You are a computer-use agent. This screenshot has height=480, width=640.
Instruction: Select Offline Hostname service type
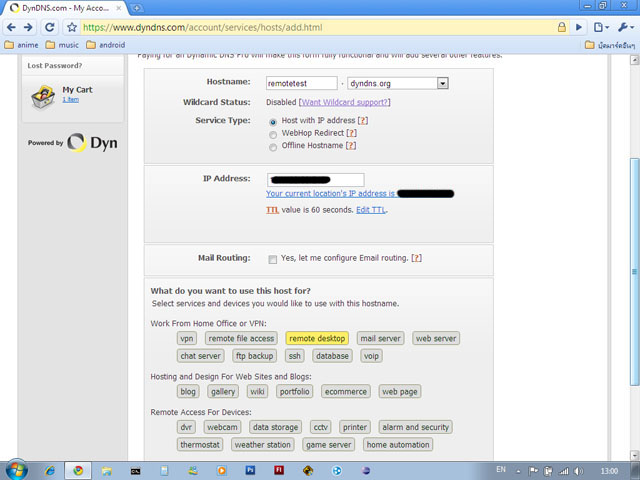click(273, 147)
